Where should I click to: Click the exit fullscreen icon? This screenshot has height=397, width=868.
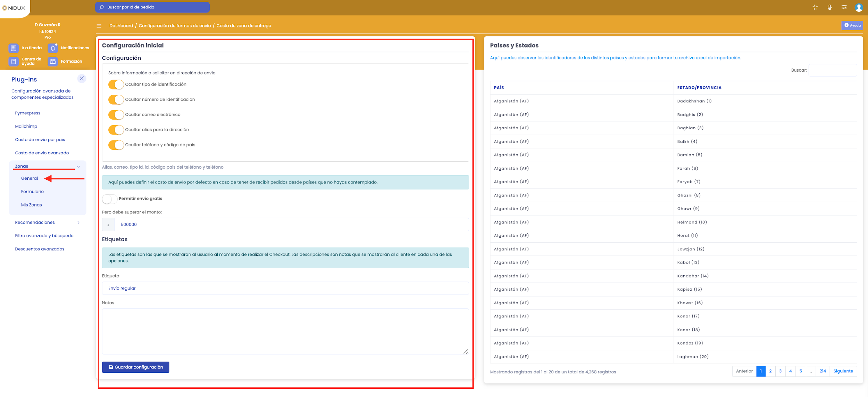click(x=815, y=7)
